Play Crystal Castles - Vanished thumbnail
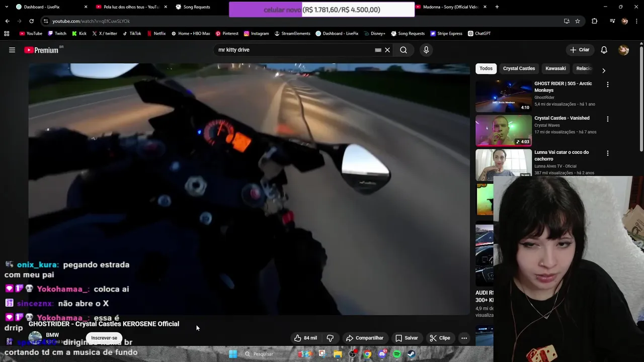 pyautogui.click(x=503, y=130)
